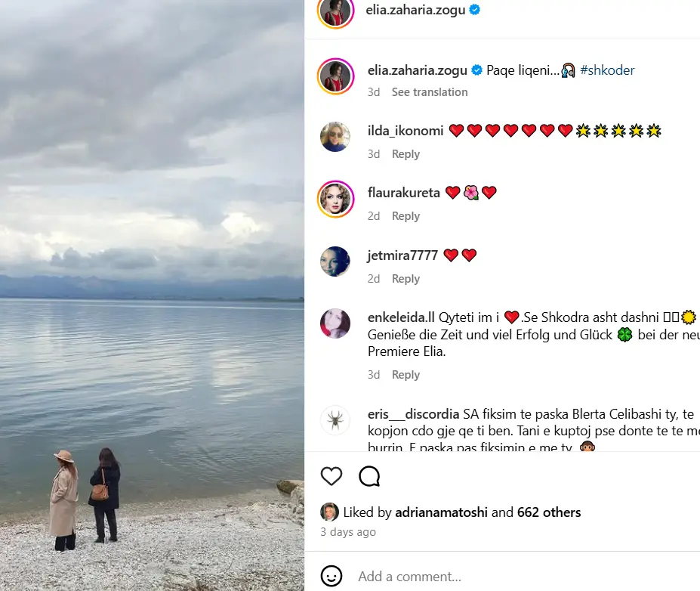Open the comment bubble icon

[369, 476]
